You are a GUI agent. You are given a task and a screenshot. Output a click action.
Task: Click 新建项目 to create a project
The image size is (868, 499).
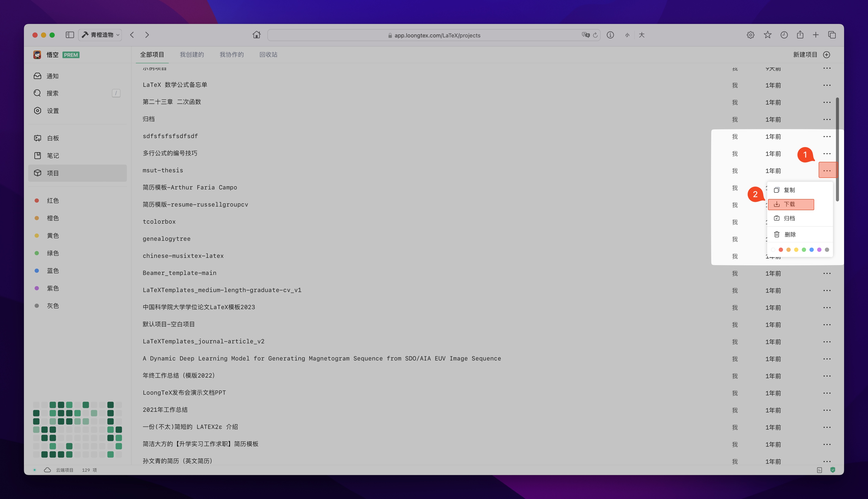[x=811, y=55]
